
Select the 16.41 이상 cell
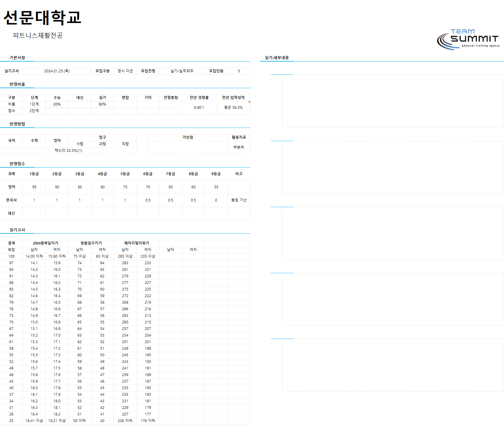pos(34,421)
